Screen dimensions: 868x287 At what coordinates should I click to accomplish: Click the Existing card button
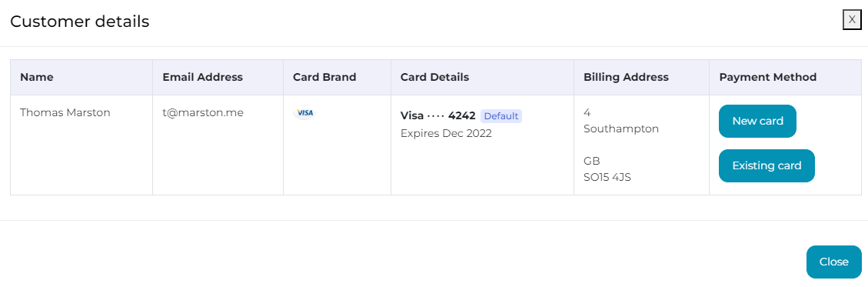click(x=767, y=165)
